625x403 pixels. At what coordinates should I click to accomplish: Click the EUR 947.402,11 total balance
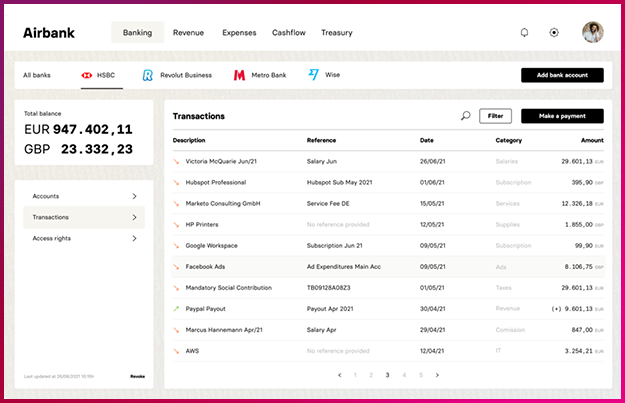(x=78, y=130)
